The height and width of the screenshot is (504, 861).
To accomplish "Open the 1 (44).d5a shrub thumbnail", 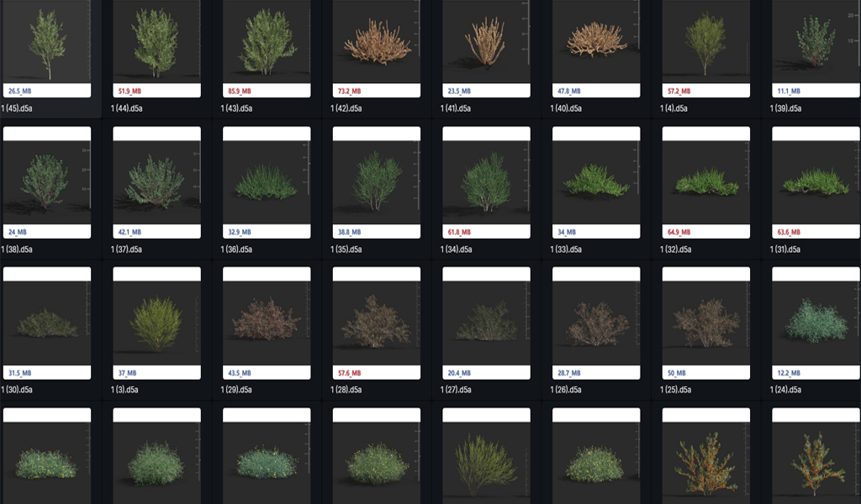I will click(x=156, y=42).
